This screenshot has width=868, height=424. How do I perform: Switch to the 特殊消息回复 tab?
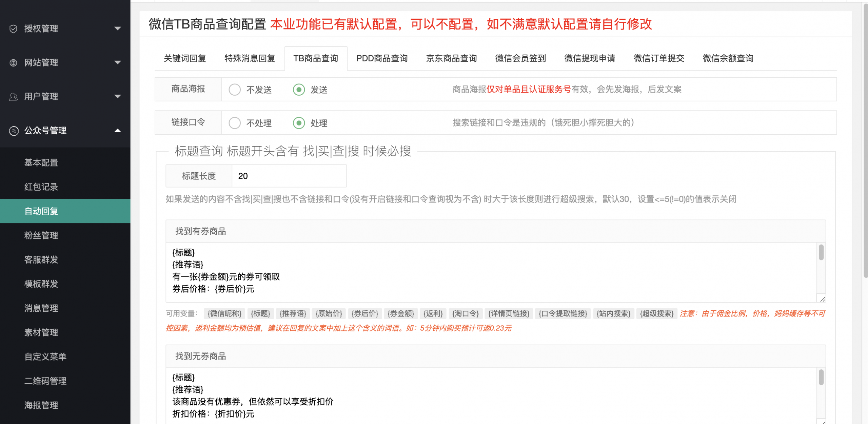[250, 58]
